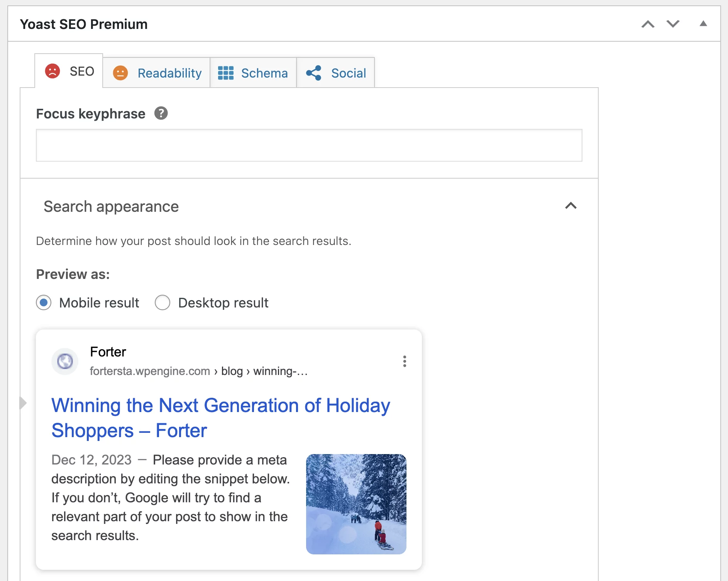The image size is (728, 581).
Task: Click the Yoast SEO Premium panel title
Action: click(84, 24)
